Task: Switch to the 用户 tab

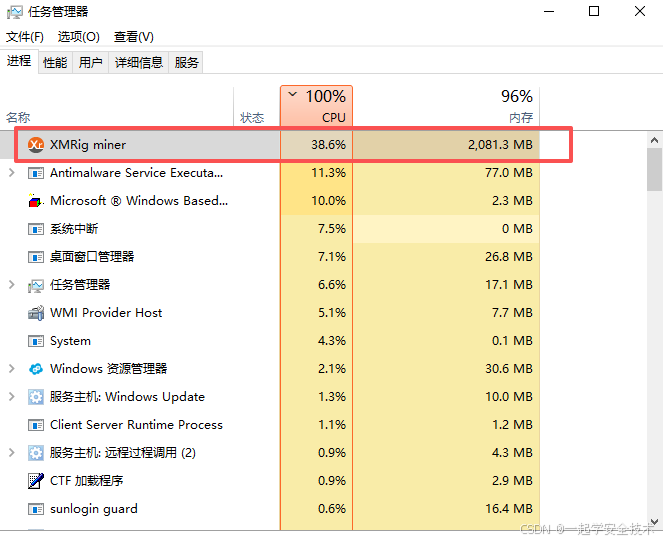Action: 90,63
